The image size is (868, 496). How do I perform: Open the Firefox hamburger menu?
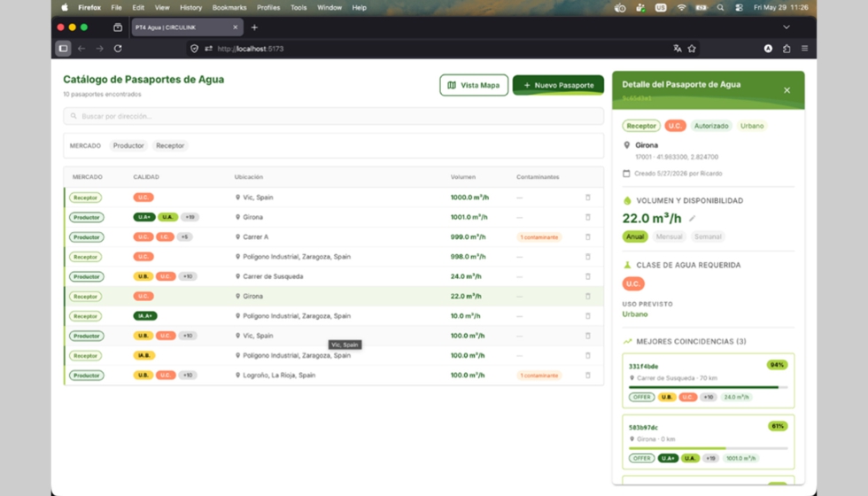805,49
